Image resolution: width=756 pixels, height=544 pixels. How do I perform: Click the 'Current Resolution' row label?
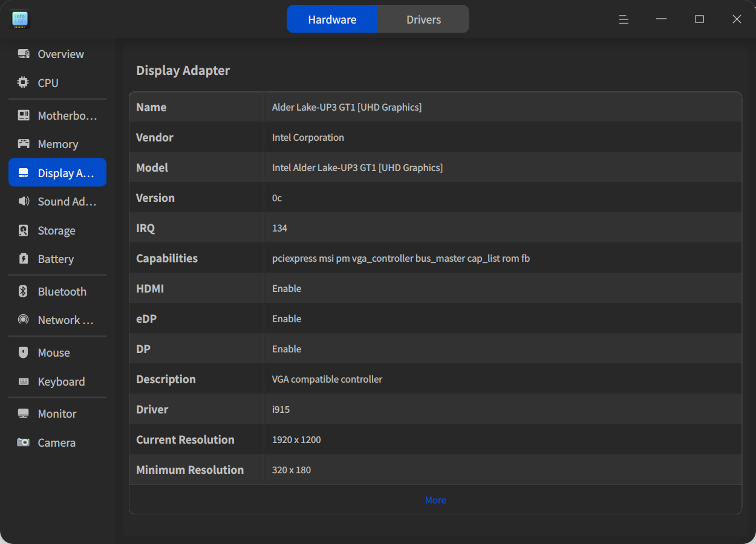tap(185, 439)
